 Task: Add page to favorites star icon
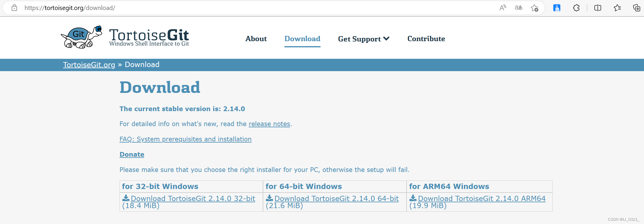click(535, 8)
